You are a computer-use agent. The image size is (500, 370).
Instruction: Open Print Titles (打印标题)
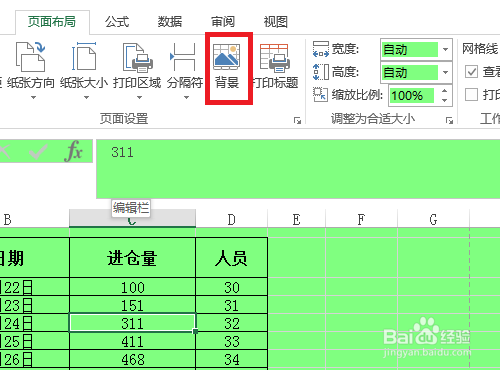[275, 67]
